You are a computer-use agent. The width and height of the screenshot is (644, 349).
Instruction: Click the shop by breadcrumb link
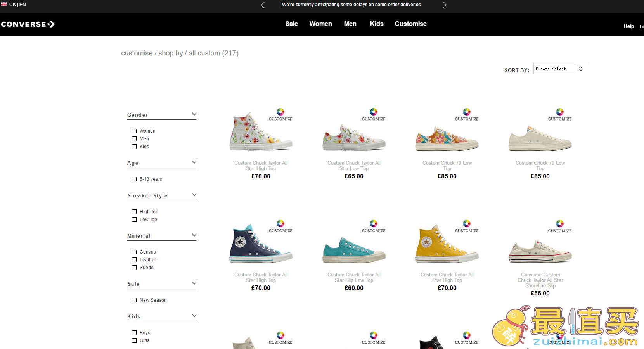click(170, 53)
